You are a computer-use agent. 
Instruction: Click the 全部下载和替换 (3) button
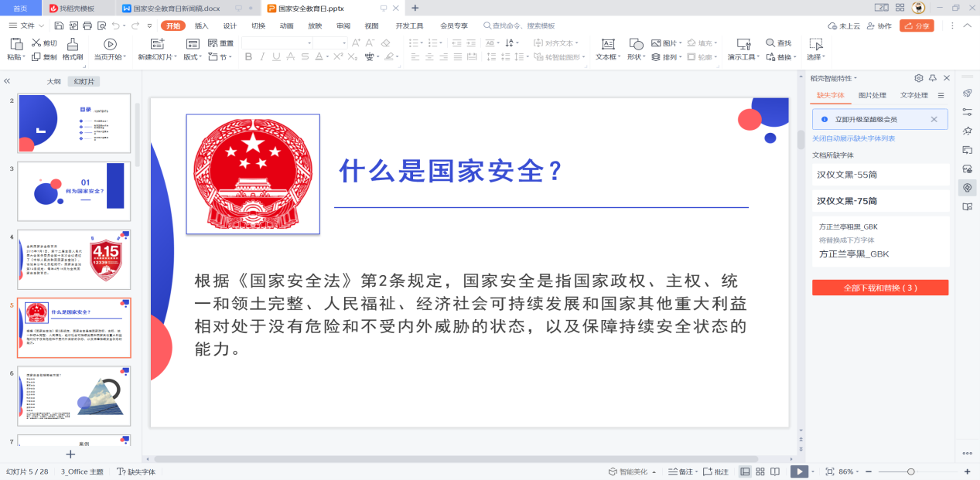[x=880, y=288]
